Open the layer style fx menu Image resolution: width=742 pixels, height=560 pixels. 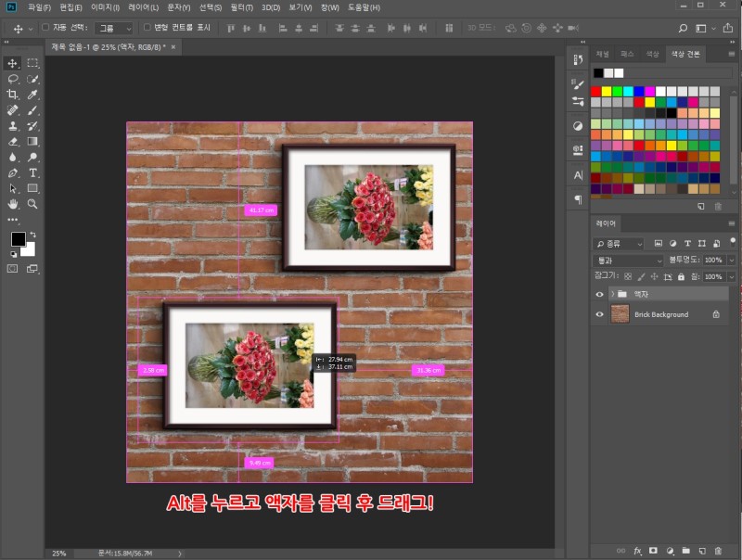[x=637, y=550]
